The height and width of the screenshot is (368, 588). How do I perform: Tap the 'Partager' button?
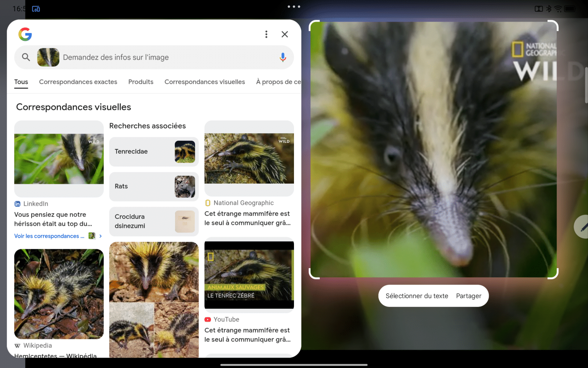click(469, 296)
